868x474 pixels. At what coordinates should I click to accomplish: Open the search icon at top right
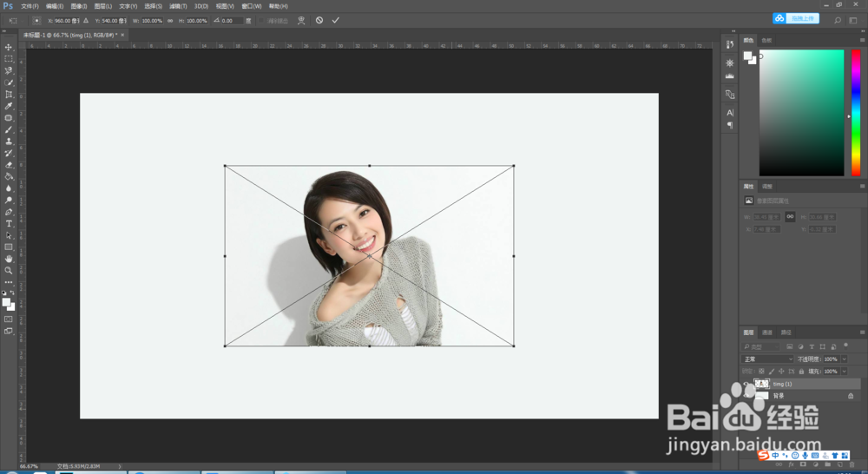[838, 20]
